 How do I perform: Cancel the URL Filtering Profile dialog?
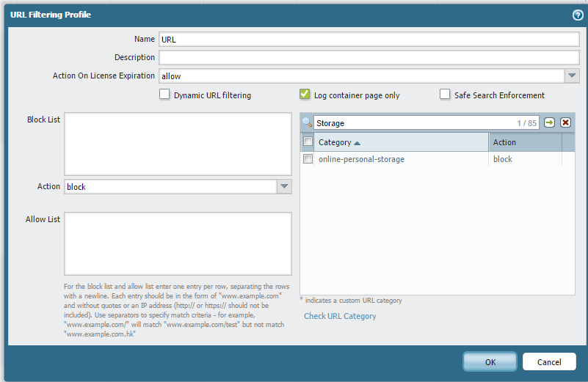click(549, 361)
